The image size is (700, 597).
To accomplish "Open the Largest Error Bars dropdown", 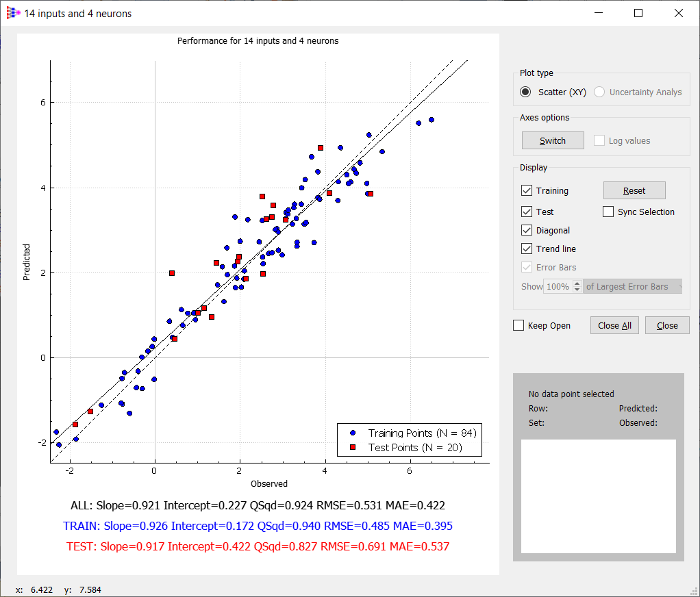I will [633, 286].
